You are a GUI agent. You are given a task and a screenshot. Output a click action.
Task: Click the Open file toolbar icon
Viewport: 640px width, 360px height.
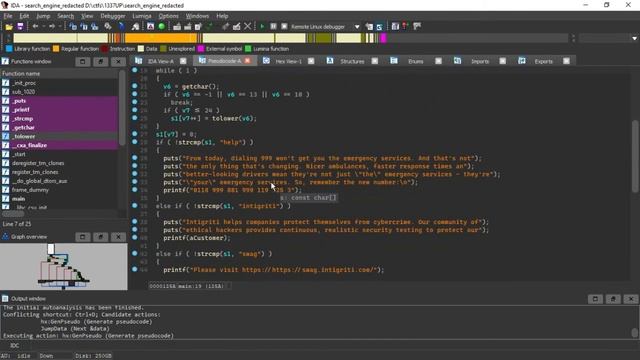(9, 27)
